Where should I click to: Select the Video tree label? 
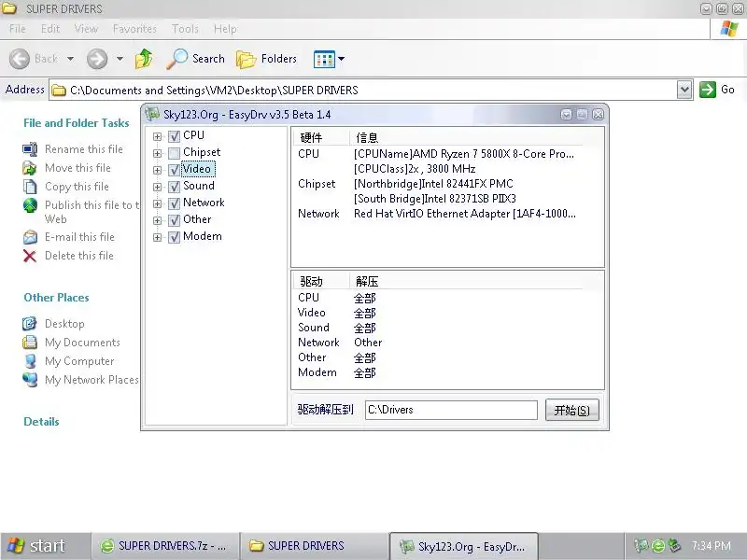coord(197,169)
